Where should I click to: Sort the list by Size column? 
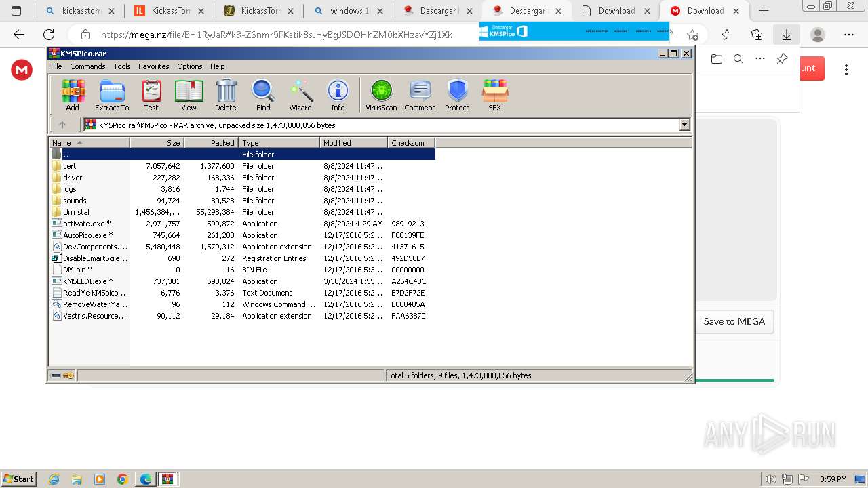click(157, 142)
